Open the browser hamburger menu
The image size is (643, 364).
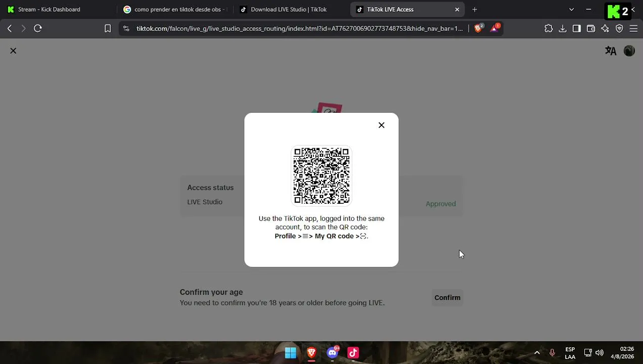(x=633, y=29)
